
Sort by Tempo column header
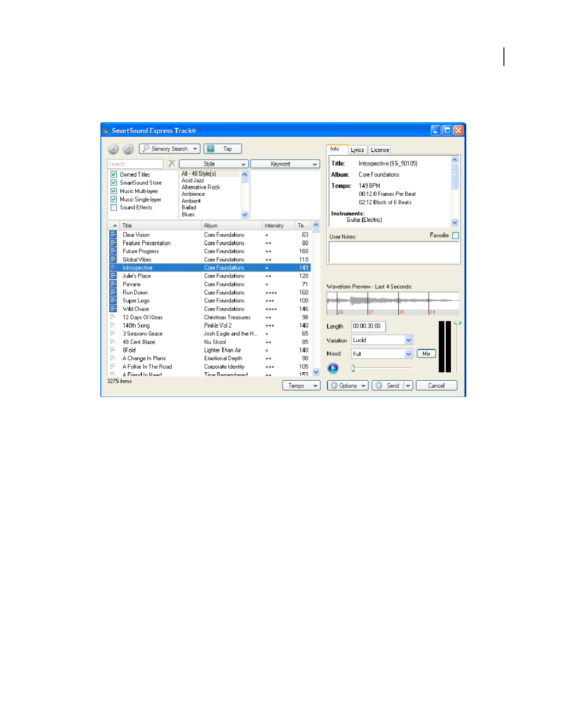(x=303, y=225)
